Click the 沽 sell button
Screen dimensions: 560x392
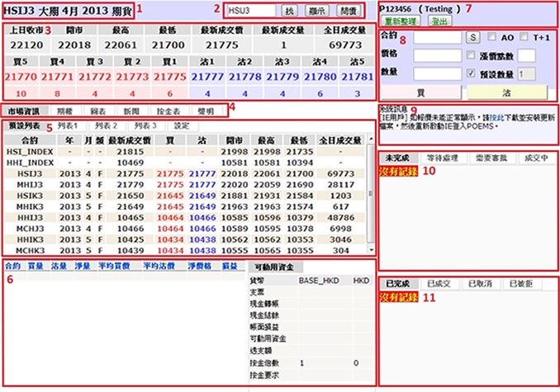[x=505, y=92]
